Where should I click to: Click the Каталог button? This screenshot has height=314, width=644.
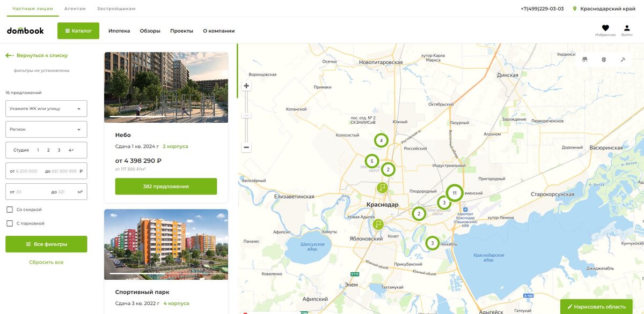pyautogui.click(x=78, y=31)
